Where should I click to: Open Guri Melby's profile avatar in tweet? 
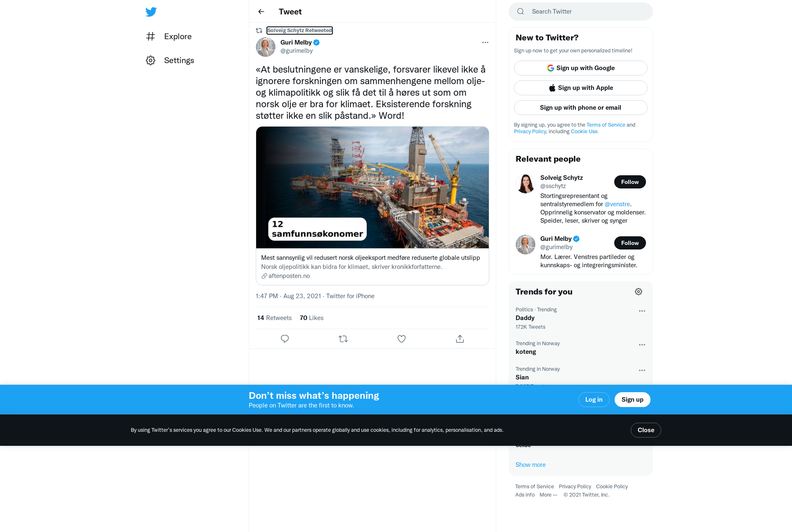[x=266, y=47]
